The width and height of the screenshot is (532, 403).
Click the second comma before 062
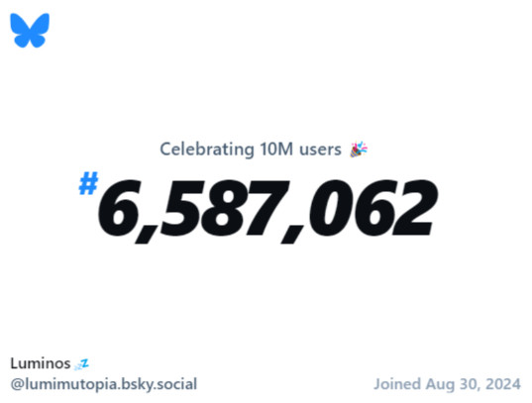click(292, 234)
